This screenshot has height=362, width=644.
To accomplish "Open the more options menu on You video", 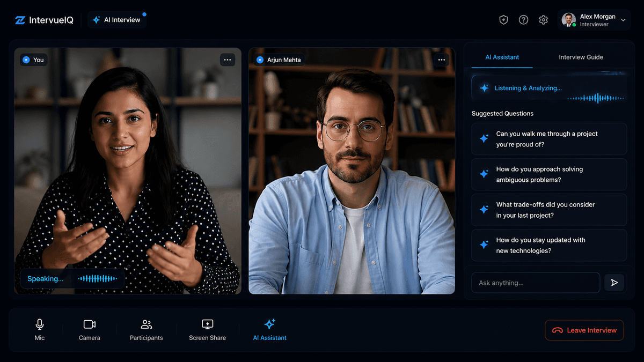I will tap(228, 60).
